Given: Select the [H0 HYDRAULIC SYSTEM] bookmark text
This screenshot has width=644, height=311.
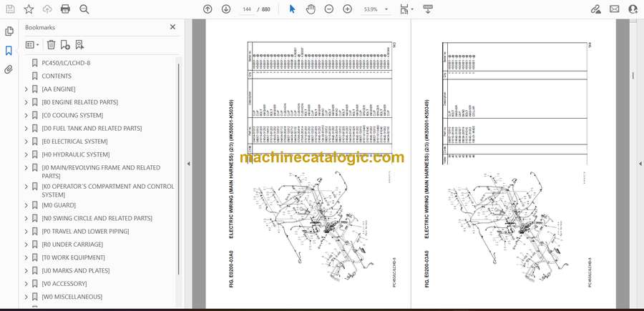Looking at the screenshot, I should 76,154.
